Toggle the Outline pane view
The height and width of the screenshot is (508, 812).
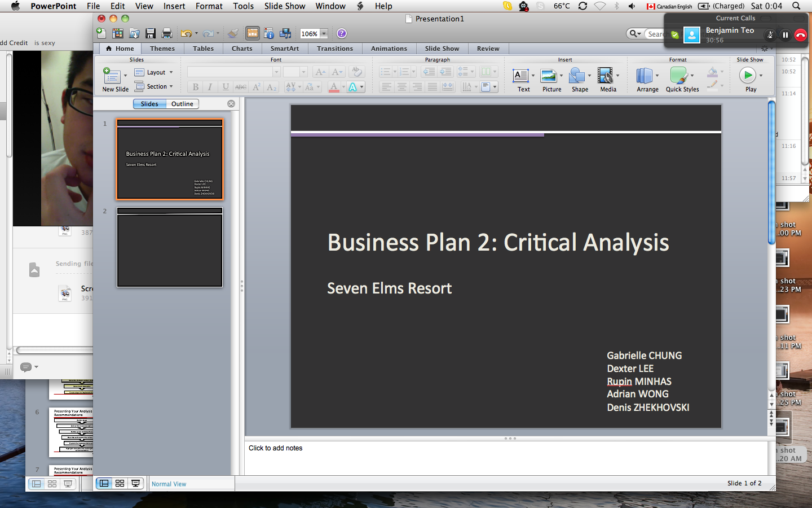(182, 104)
